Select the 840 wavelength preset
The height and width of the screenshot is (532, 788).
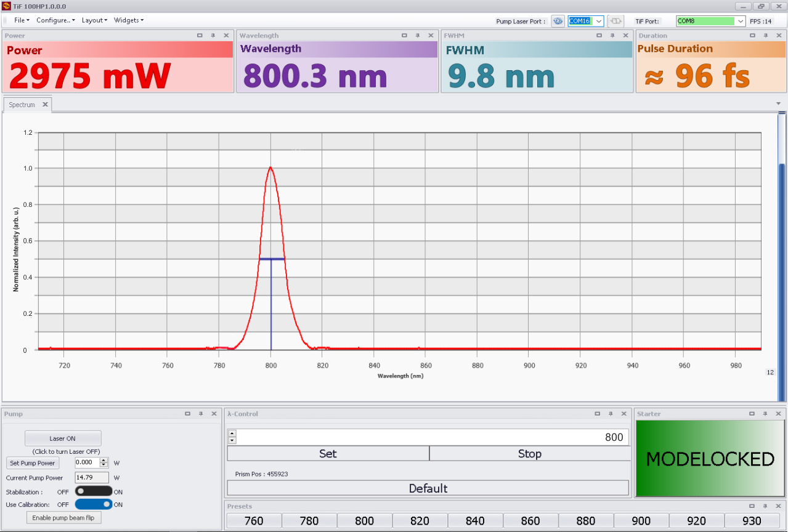[475, 521]
